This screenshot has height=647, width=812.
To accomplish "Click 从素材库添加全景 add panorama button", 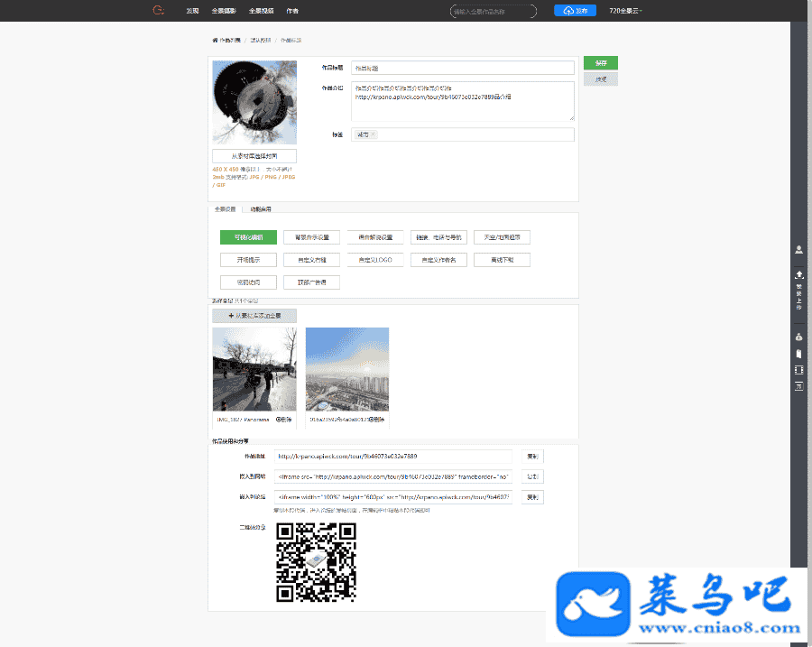I will tap(254, 316).
